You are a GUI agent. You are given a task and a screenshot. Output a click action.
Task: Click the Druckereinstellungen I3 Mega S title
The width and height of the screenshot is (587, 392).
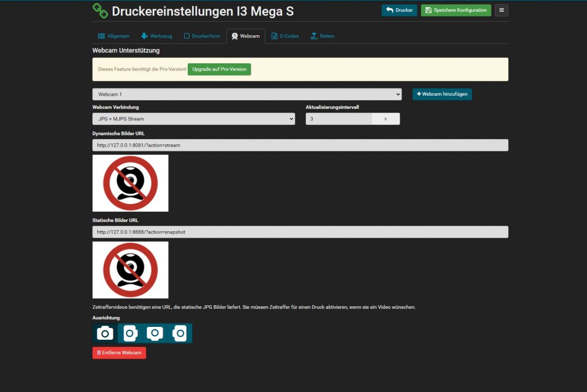[x=203, y=11]
